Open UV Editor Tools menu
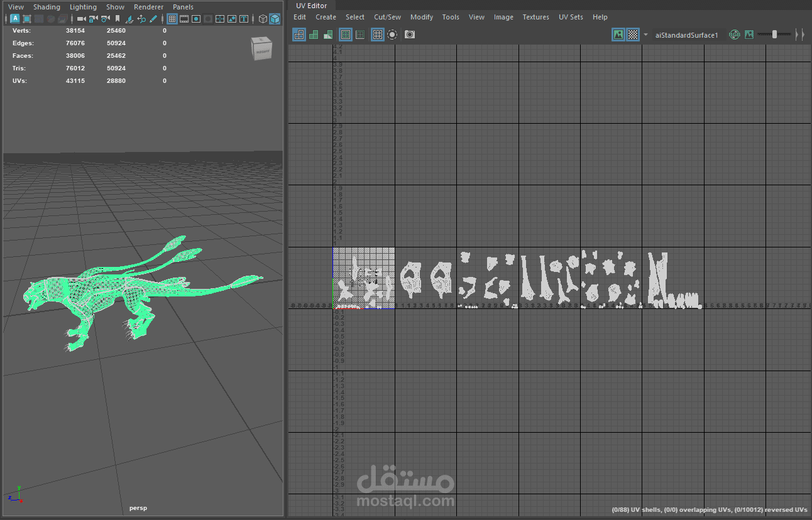This screenshot has width=812, height=520. (x=451, y=17)
